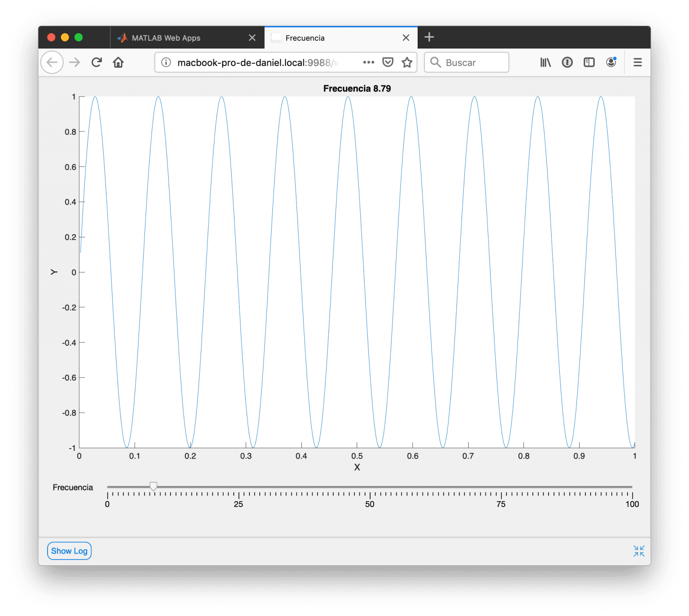The image size is (689, 616).
Task: Click the y-axis tick label 0.8
Action: click(x=70, y=132)
